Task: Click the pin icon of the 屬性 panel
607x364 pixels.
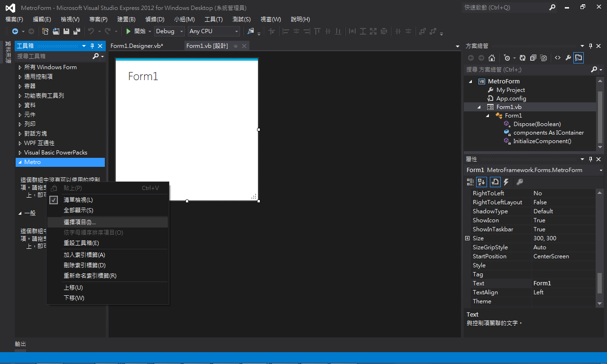Action: coord(590,159)
